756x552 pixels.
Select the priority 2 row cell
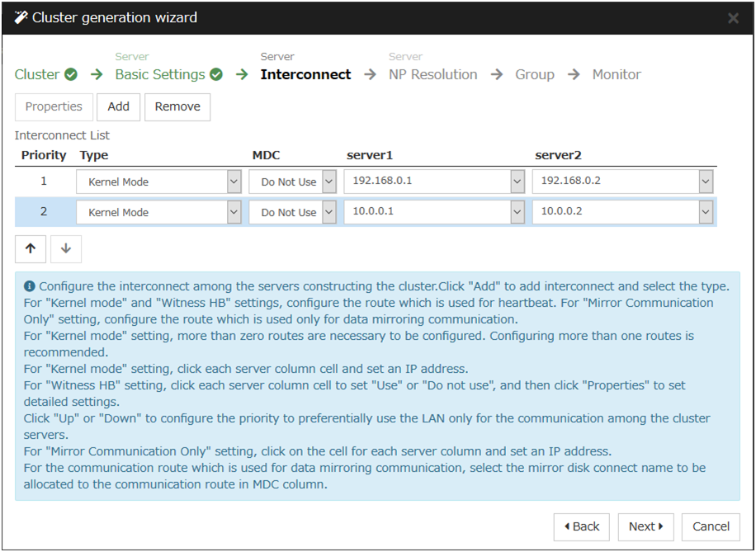[x=44, y=212]
